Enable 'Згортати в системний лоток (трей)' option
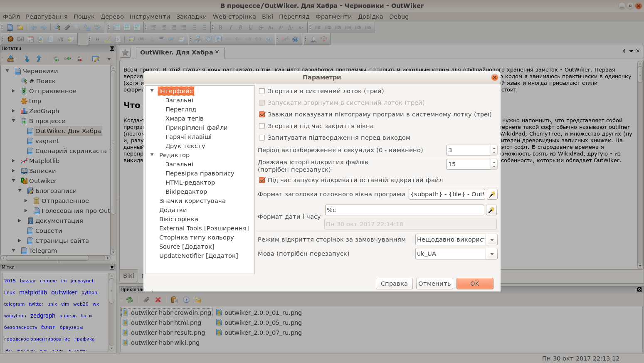The width and height of the screenshot is (644, 363). pyautogui.click(x=262, y=91)
